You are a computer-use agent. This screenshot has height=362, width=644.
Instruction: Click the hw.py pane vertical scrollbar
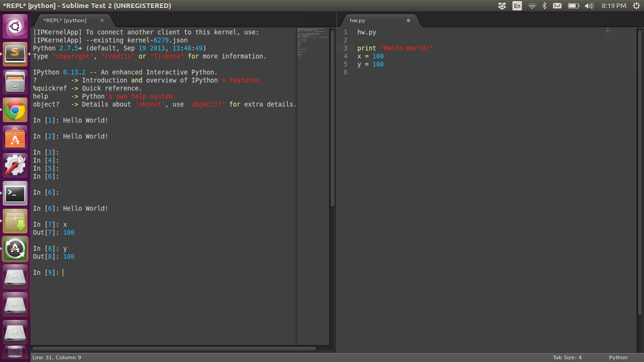click(x=640, y=172)
